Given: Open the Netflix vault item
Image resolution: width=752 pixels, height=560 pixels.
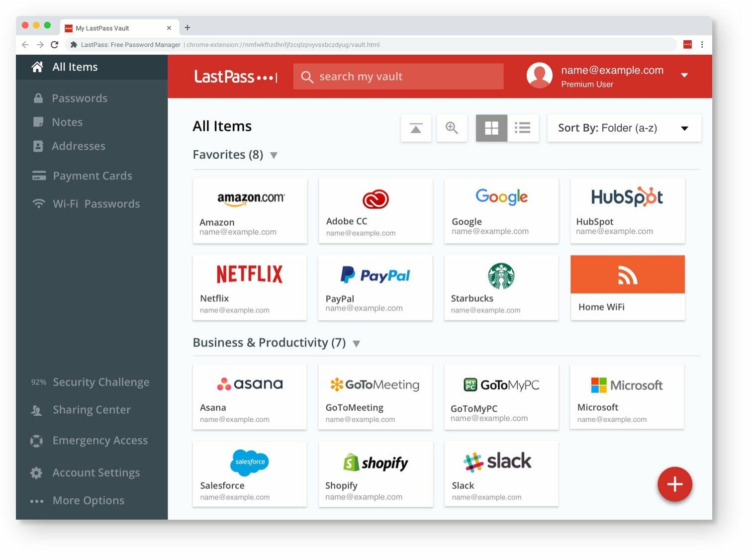Looking at the screenshot, I should coord(250,287).
